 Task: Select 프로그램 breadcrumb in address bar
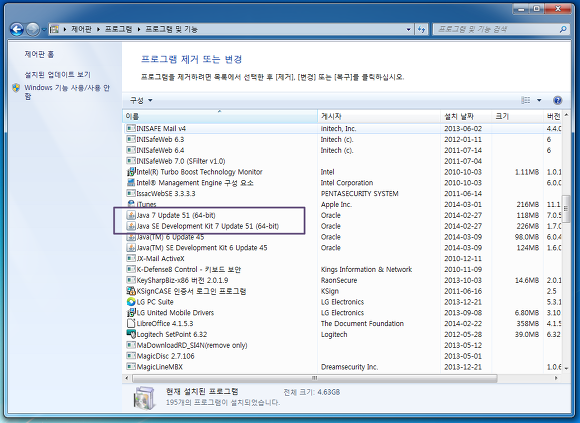pos(118,29)
